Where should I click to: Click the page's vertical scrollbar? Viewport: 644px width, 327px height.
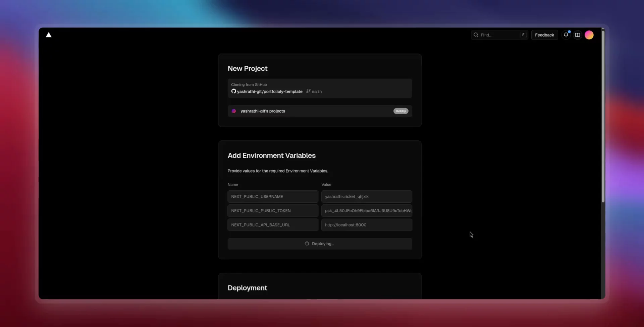click(603, 117)
